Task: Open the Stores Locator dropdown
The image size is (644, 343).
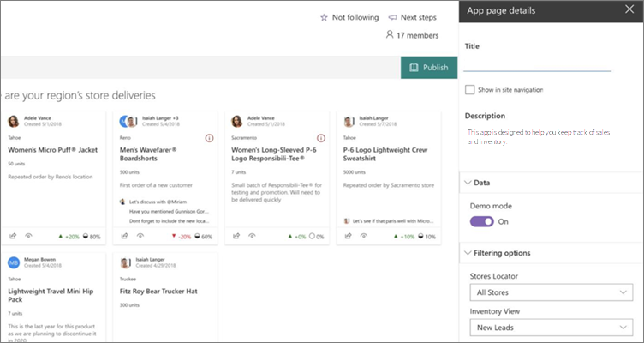Action: (552, 292)
